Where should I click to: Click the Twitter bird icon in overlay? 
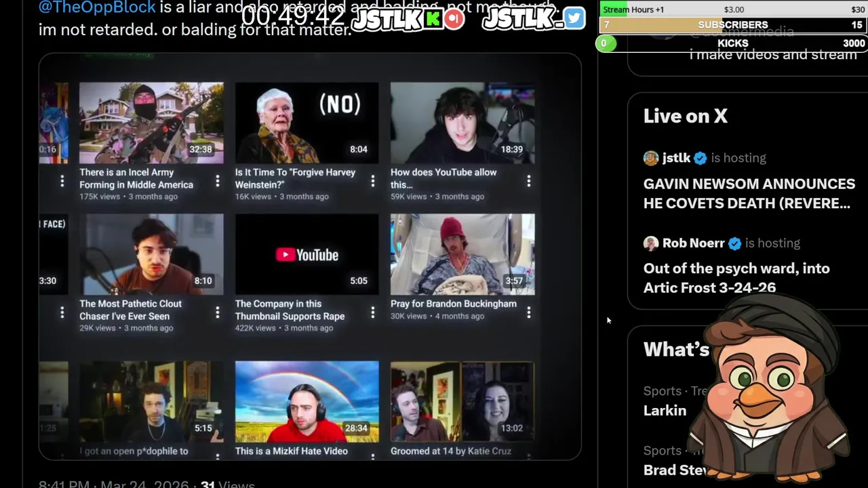(574, 18)
